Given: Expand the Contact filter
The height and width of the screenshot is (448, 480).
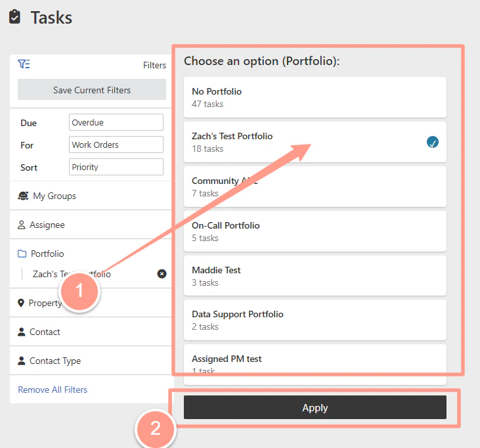Looking at the screenshot, I should click(91, 332).
